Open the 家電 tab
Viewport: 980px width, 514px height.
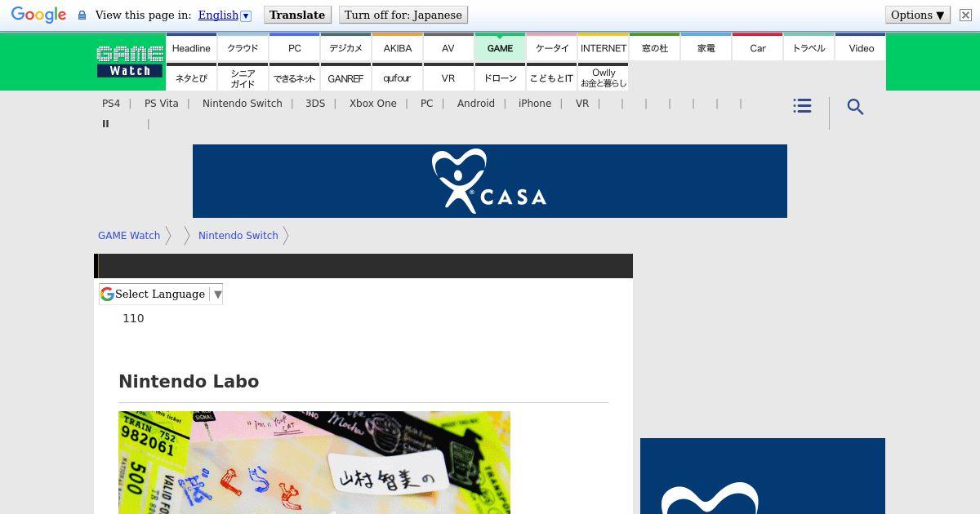tap(706, 48)
